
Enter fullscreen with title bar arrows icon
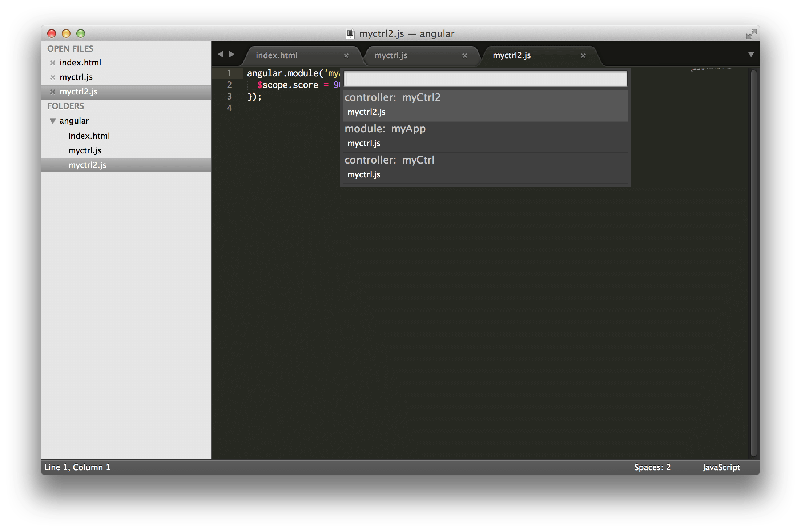751,34
